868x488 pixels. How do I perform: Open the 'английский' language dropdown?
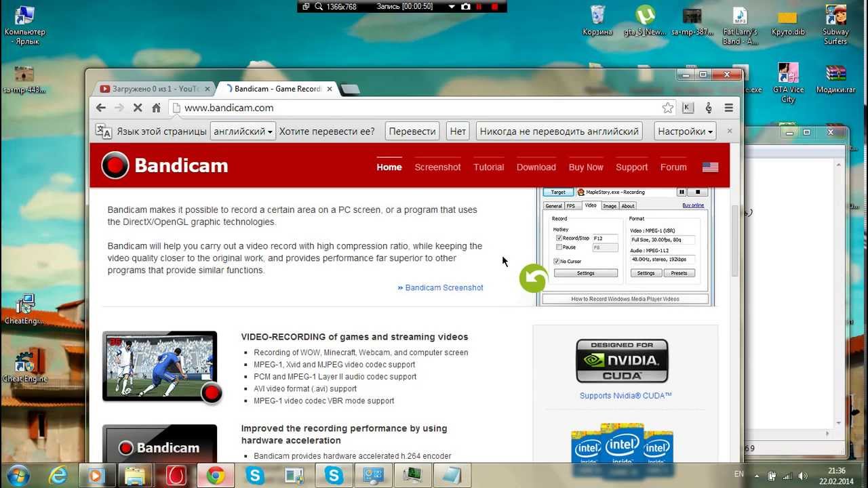(243, 131)
